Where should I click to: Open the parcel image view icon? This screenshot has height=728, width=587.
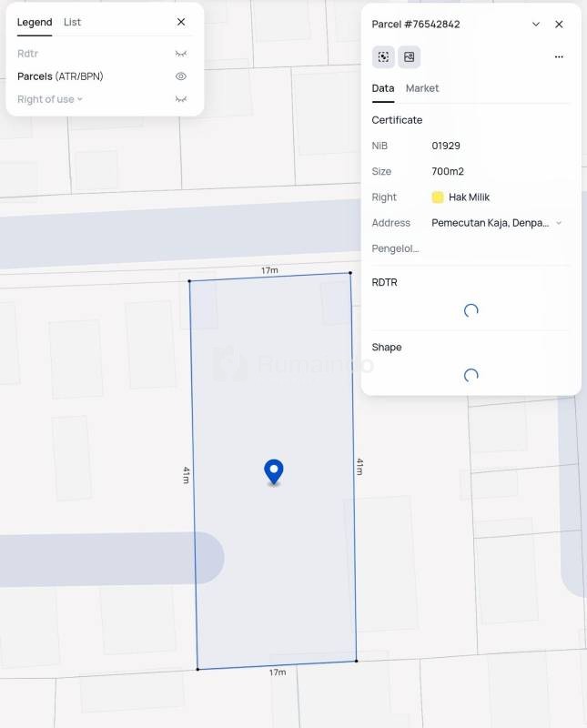pyautogui.click(x=409, y=57)
